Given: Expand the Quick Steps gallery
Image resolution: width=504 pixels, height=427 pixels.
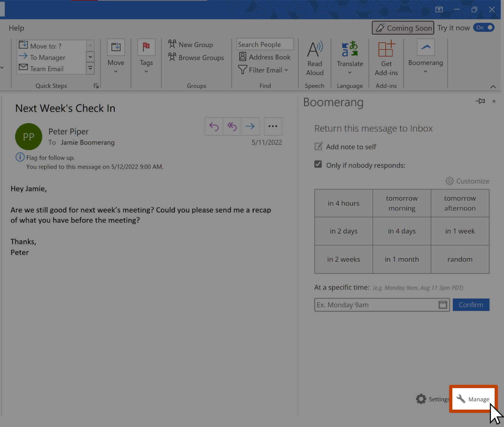Looking at the screenshot, I should point(90,68).
